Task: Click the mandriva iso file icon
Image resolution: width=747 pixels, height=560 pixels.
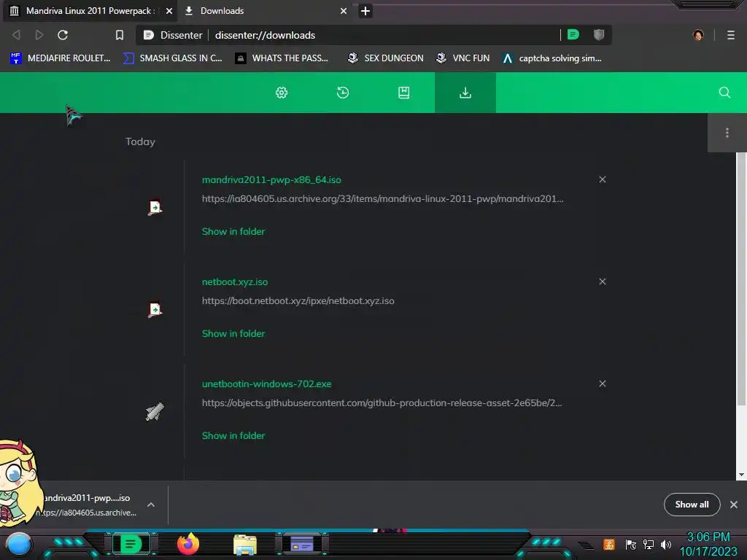Action: click(155, 208)
